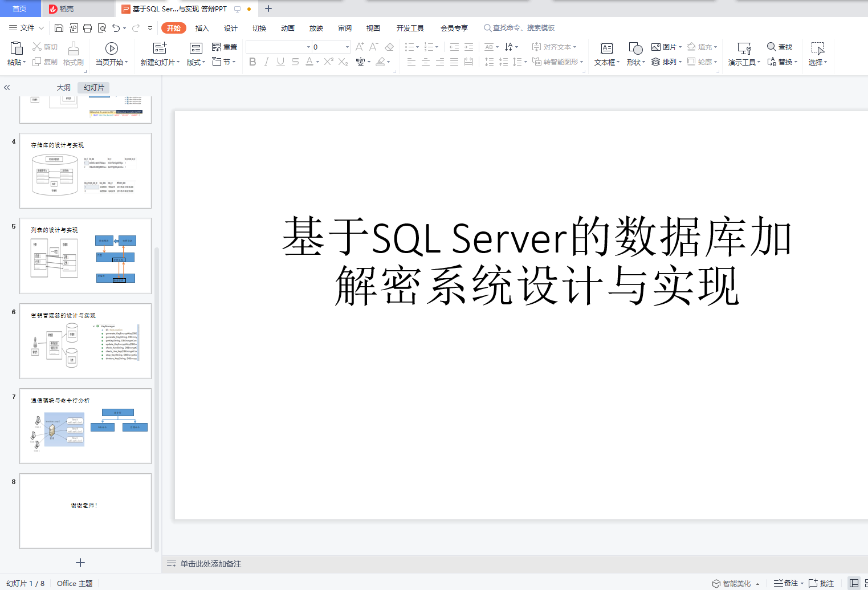Open the Replace (替换) tool
The height and width of the screenshot is (590, 868).
tap(782, 62)
